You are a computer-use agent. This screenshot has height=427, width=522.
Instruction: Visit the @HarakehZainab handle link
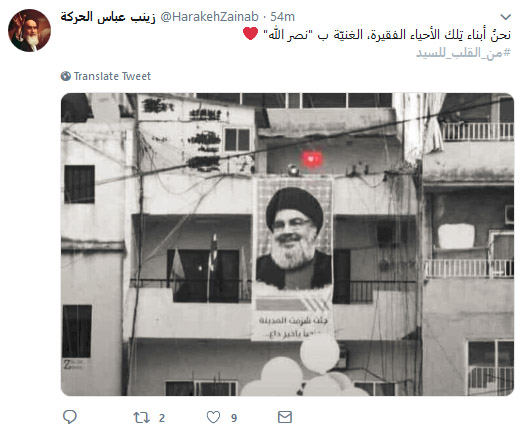210,17
